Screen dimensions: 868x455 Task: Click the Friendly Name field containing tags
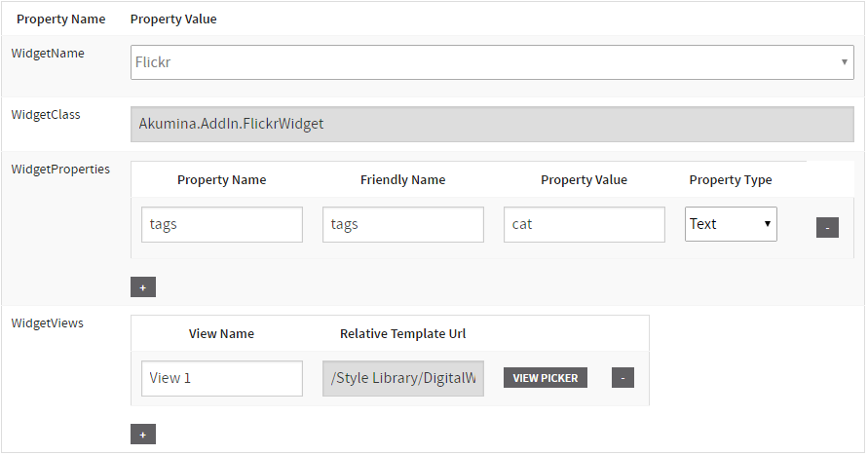(403, 224)
